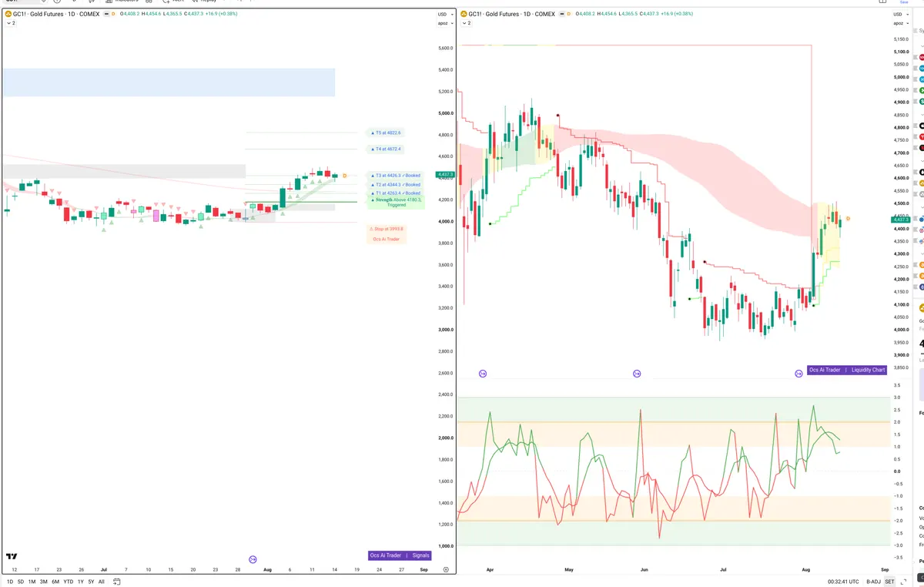The height and width of the screenshot is (587, 924).
Task: Open USD currency dropdown on left chart
Action: pos(444,14)
